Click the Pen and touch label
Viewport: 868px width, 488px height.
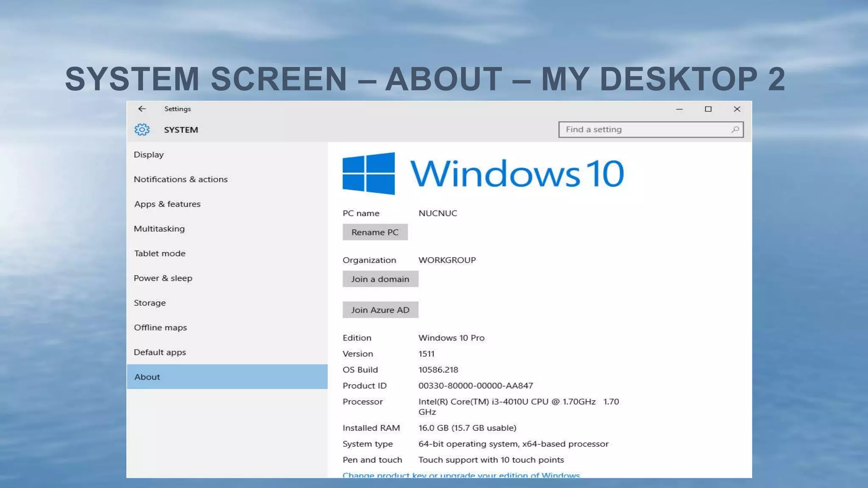point(372,460)
